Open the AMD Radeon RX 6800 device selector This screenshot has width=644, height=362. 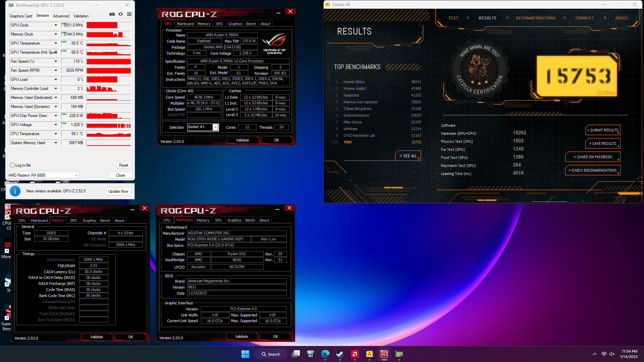tap(43, 175)
